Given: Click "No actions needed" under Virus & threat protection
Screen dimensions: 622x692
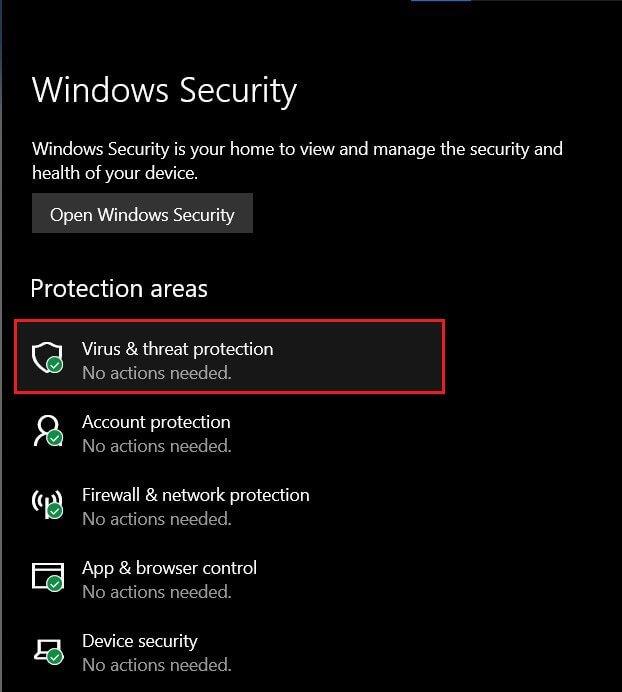Looking at the screenshot, I should point(156,373).
